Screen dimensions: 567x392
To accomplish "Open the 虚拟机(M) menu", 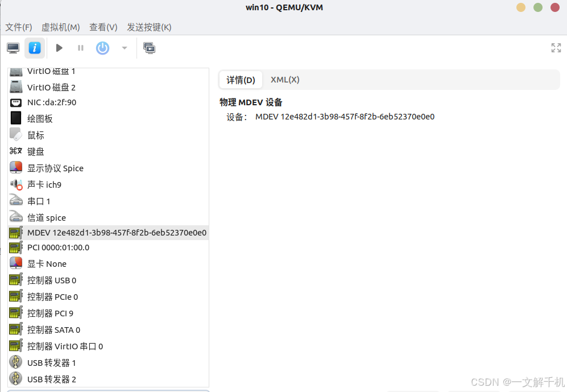I will click(61, 27).
